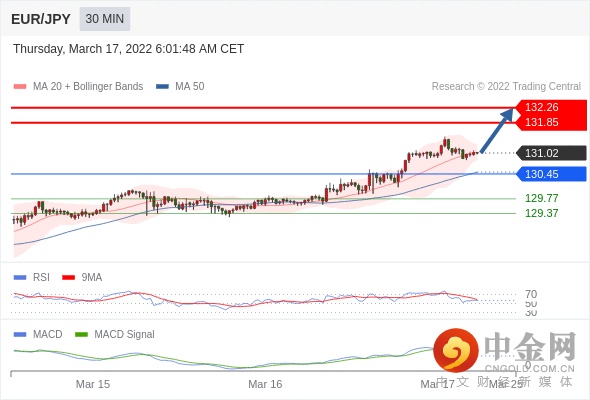Image resolution: width=590 pixels, height=400 pixels.
Task: Click the 30 MIN timeframe button
Action: pyautogui.click(x=105, y=19)
